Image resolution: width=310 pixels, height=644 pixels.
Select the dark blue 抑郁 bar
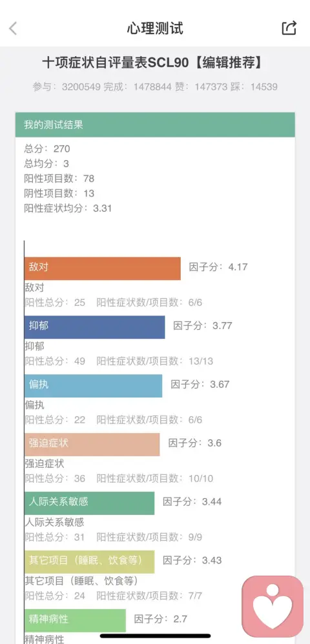(94, 327)
